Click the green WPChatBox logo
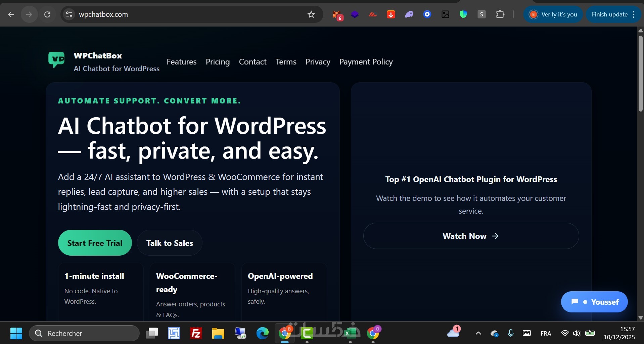 point(56,59)
